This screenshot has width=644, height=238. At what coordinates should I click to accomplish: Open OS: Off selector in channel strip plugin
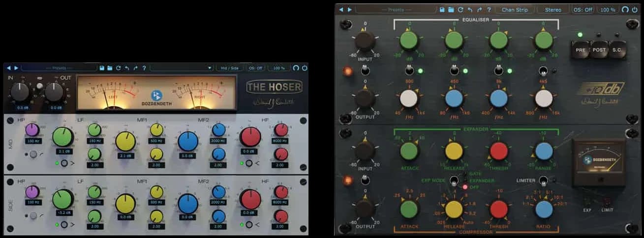pos(583,9)
